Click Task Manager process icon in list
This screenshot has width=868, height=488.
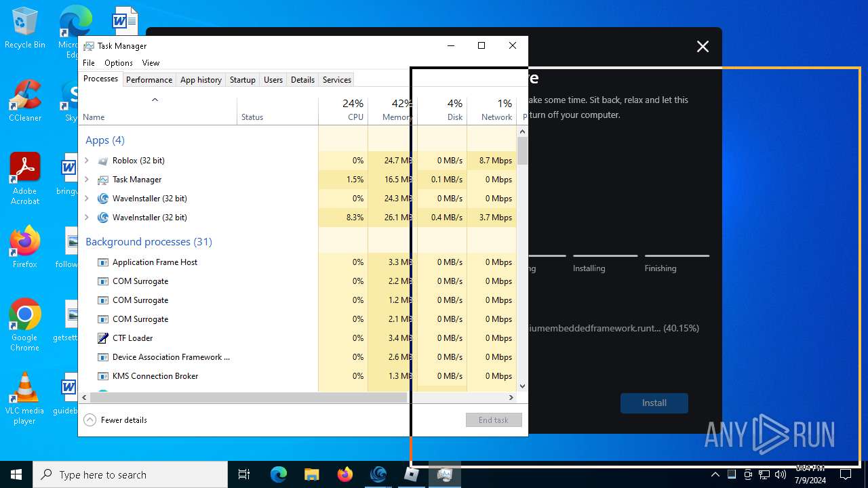(103, 180)
